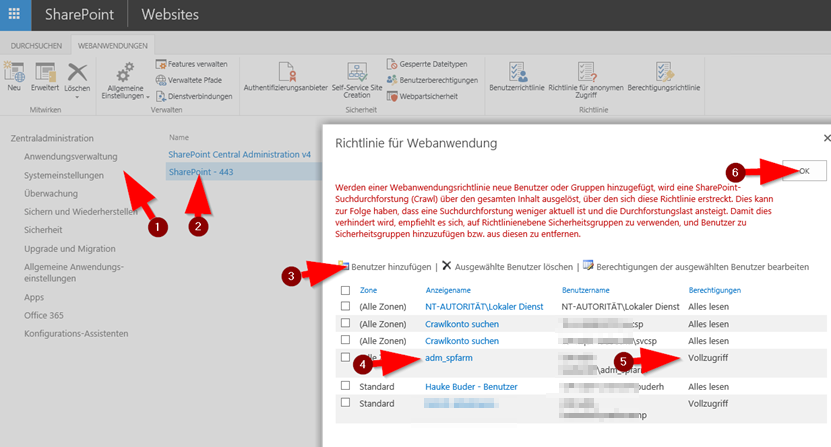Click the Neu web application icon
831x447 pixels.
14,73
